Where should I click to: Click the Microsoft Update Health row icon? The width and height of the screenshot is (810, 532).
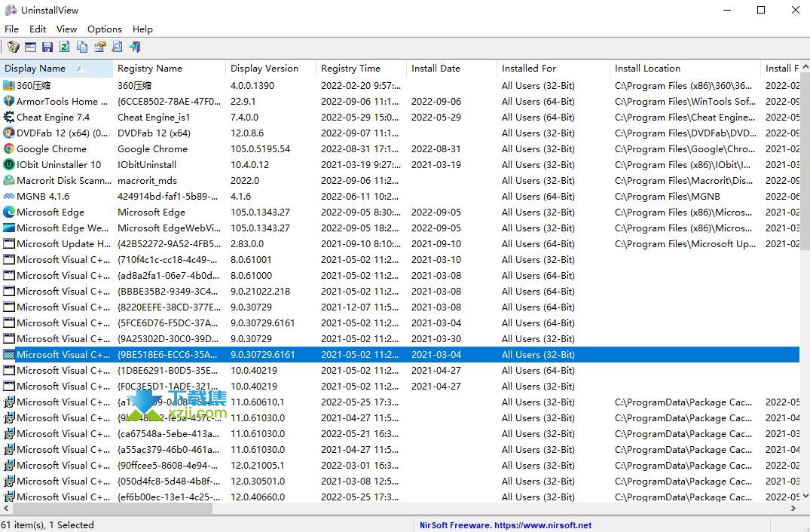click(x=9, y=244)
